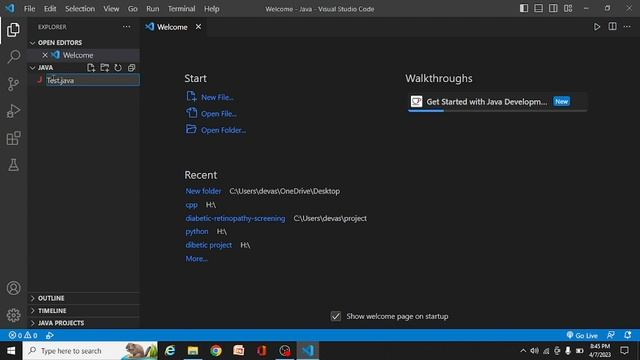Click Go Live in the status bar
This screenshot has width=640, height=360.
(582, 336)
